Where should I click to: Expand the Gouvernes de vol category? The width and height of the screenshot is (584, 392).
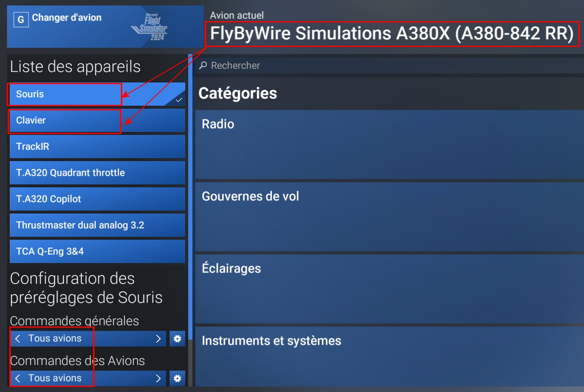point(389,217)
